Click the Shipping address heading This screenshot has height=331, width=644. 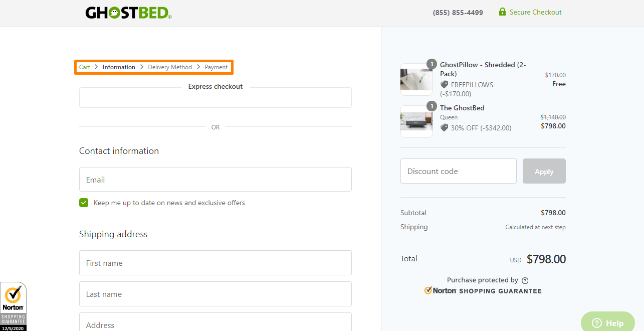click(113, 234)
